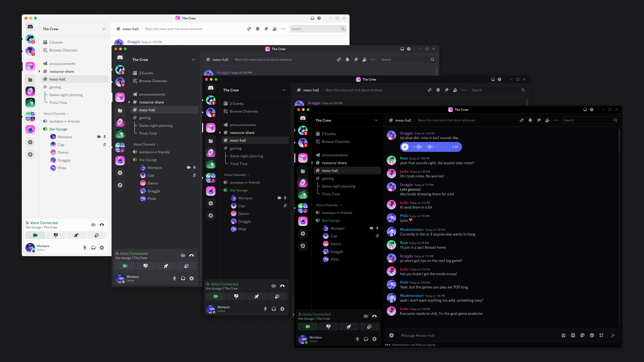Screen dimensions: 644x362
Task: Open threads icon in the light-theme window header
Action: (249, 29)
